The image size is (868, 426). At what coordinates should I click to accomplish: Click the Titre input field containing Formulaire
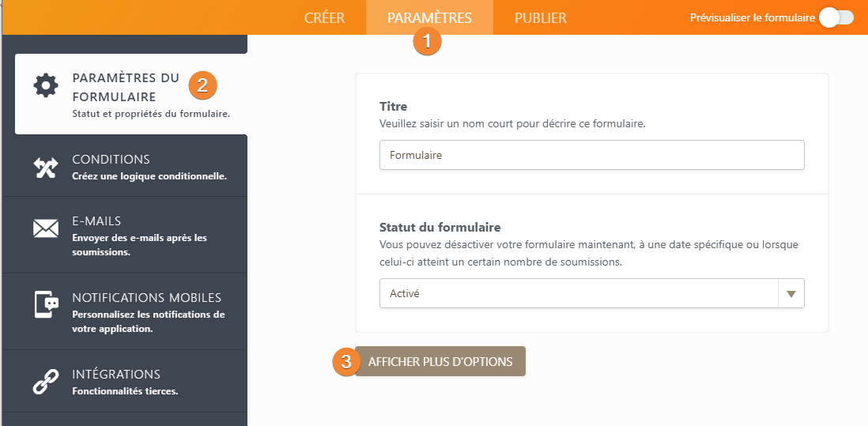(592, 155)
